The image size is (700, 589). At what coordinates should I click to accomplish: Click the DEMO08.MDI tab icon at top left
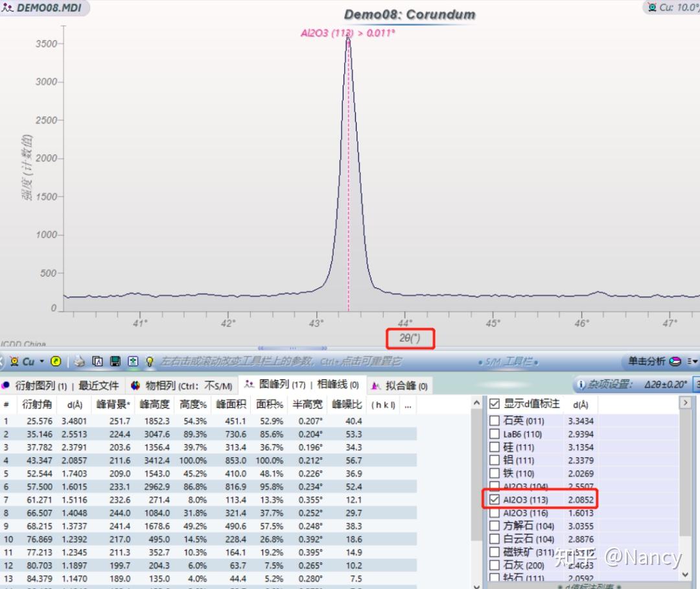[x=8, y=9]
